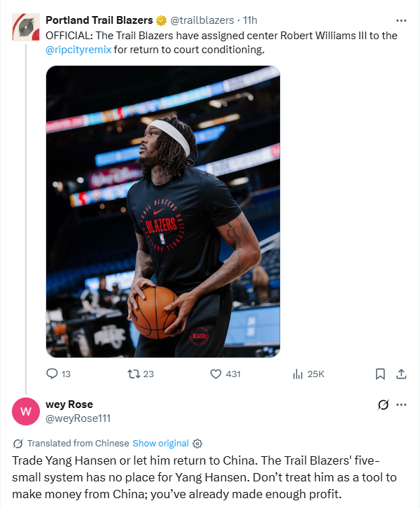Click the Trail Blazers logo avatar
This screenshot has width=420, height=508.
pyautogui.click(x=26, y=28)
